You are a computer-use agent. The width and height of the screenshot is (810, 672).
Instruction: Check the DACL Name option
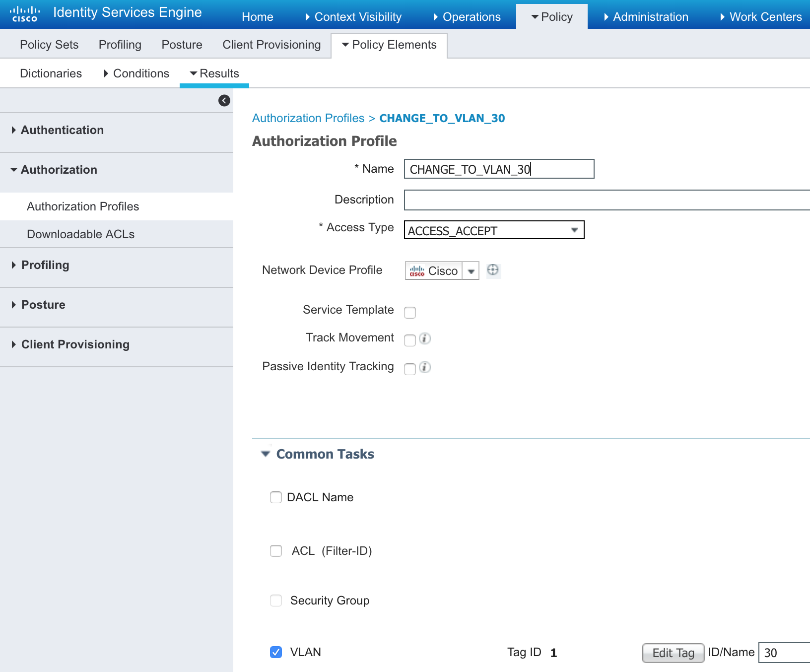coord(276,497)
